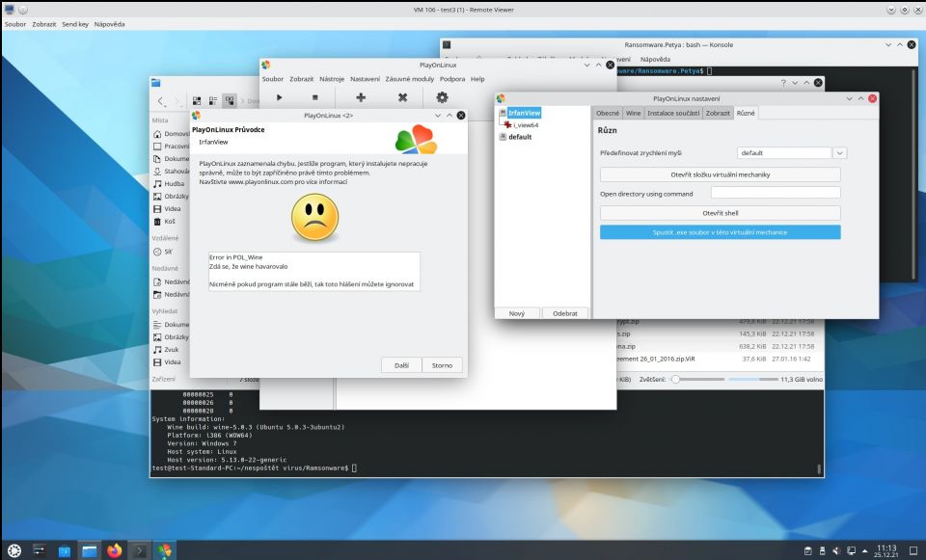Click Show Desktop in system tray

pyautogui.click(x=912, y=551)
